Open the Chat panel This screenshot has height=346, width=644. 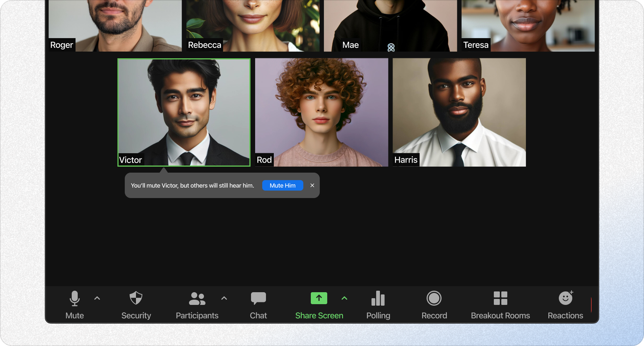click(x=258, y=305)
